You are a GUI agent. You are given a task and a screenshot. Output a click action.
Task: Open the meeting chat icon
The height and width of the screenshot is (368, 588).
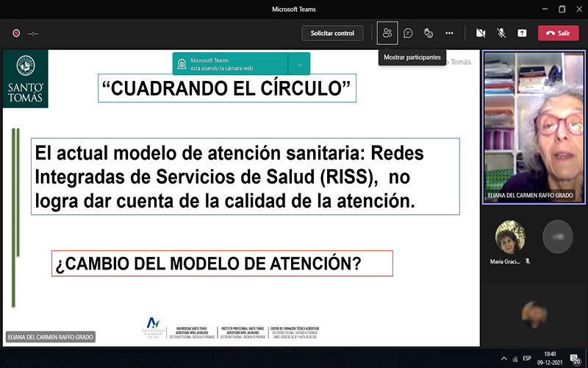[x=408, y=33]
